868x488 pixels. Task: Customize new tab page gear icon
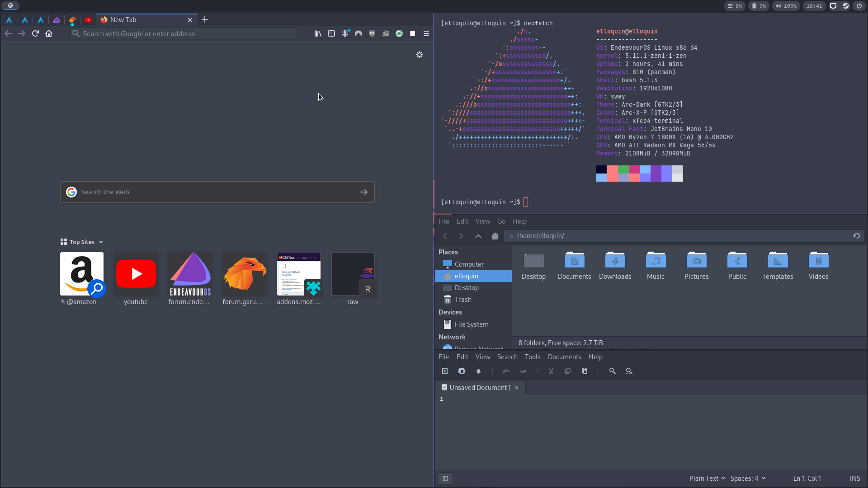tap(420, 55)
